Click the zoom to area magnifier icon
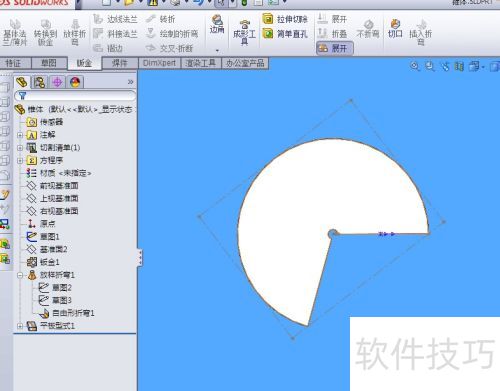This screenshot has height=391, width=500. [x=430, y=66]
